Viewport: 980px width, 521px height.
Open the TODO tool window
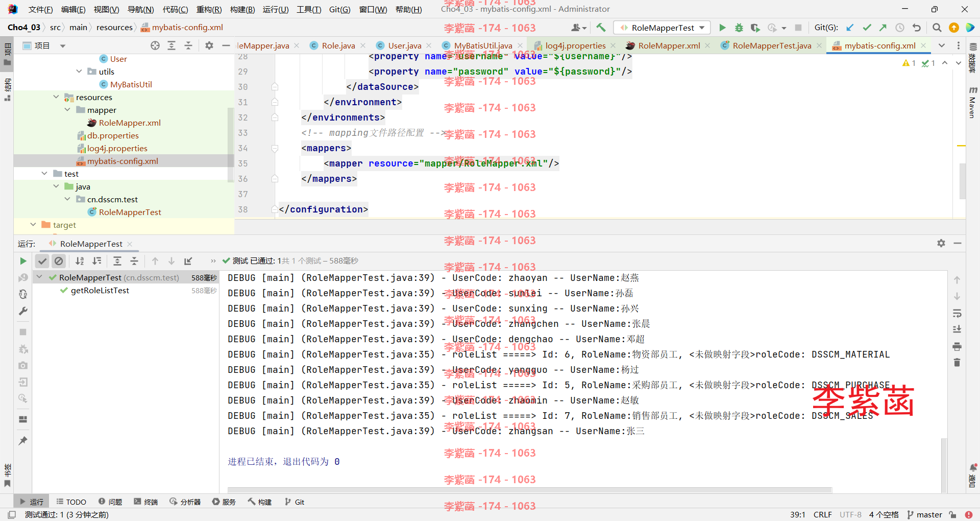(71, 502)
